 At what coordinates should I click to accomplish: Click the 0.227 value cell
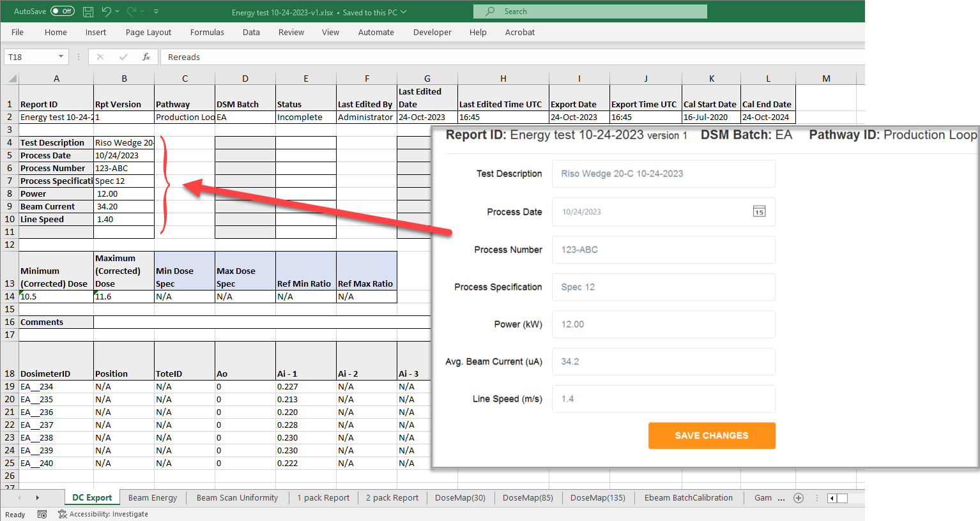[x=306, y=387]
